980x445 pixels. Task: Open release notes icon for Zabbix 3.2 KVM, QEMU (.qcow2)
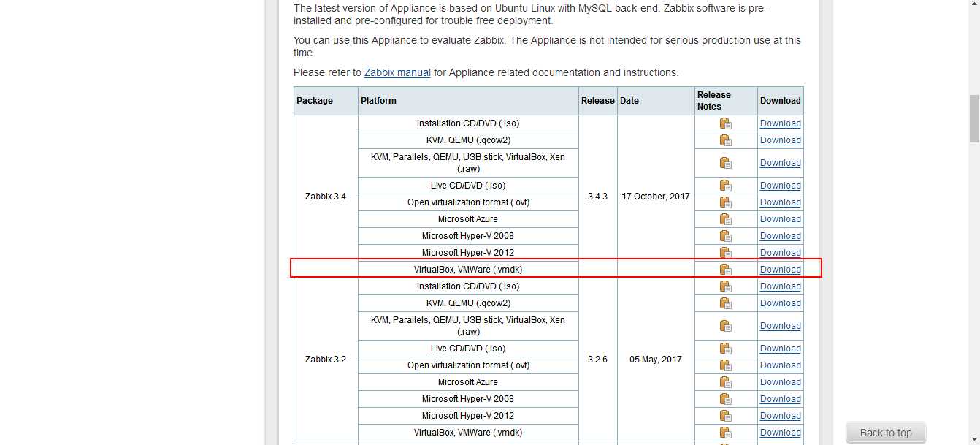(725, 303)
